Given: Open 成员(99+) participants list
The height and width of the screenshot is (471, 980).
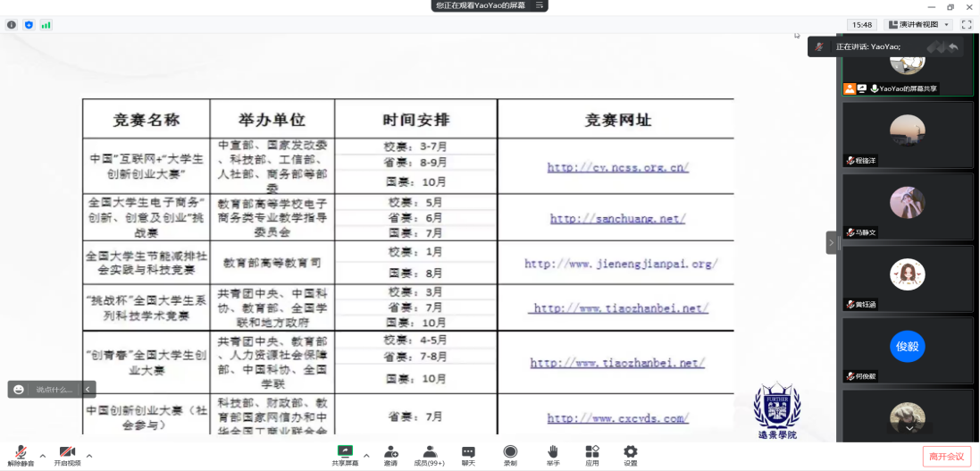Looking at the screenshot, I should pos(430,455).
